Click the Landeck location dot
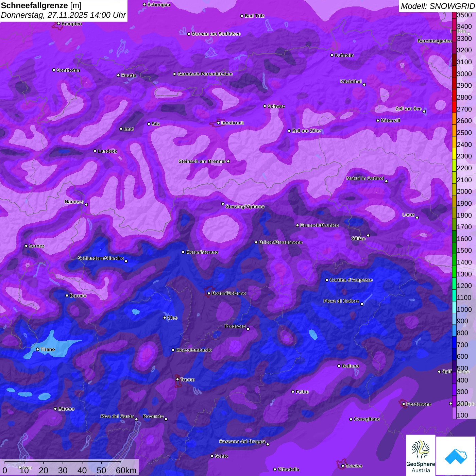Image resolution: width=476 pixels, height=476 pixels. [95, 151]
